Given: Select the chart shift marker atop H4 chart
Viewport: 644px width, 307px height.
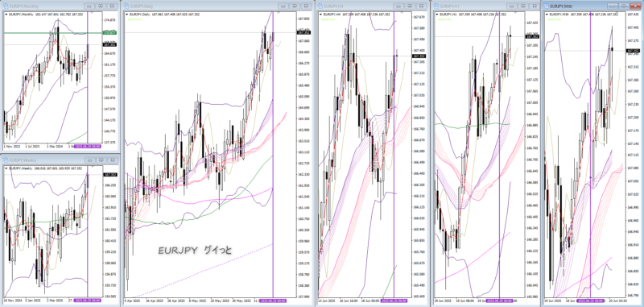Looking at the screenshot, I should coord(402,13).
